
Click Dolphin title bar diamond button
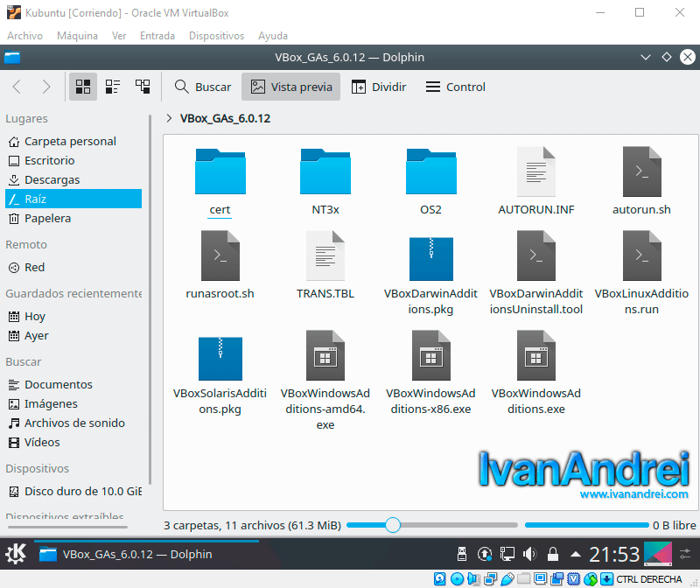[667, 57]
